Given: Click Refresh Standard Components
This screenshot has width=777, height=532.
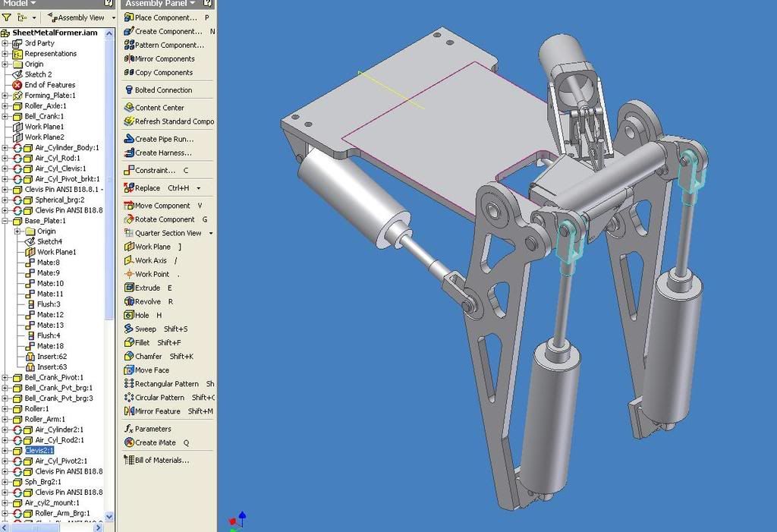Looking at the screenshot, I should (166, 121).
